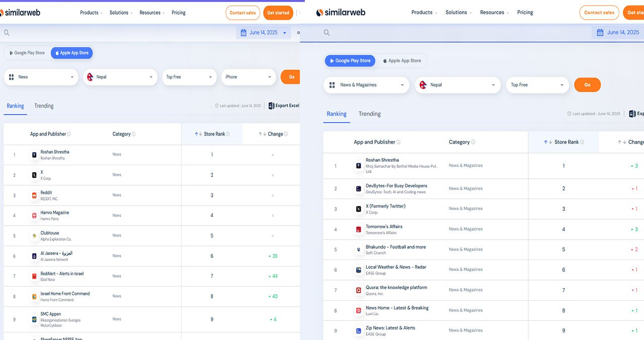Click the search magnifier icon in right pane

[x=327, y=33]
